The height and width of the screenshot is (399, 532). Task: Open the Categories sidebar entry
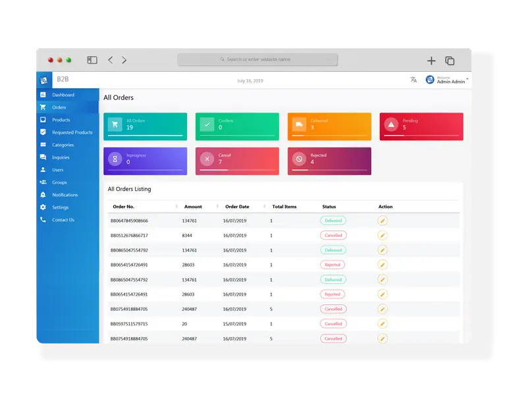68,145
